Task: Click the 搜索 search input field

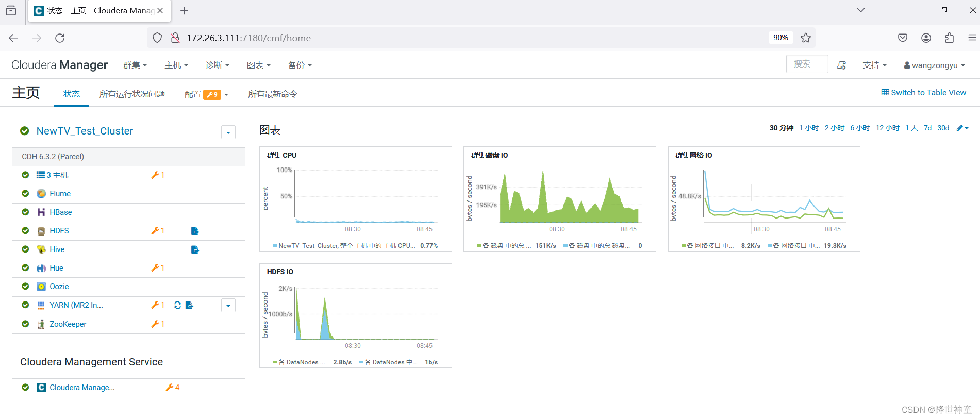Action: (x=807, y=64)
